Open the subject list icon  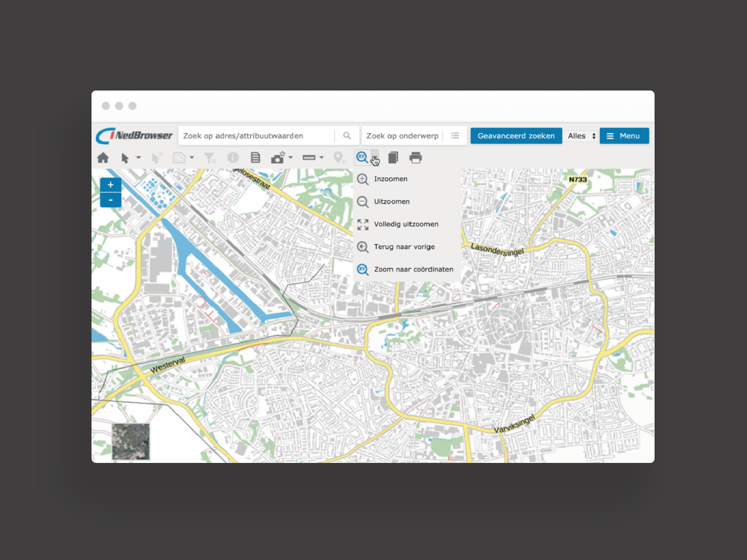tap(455, 136)
